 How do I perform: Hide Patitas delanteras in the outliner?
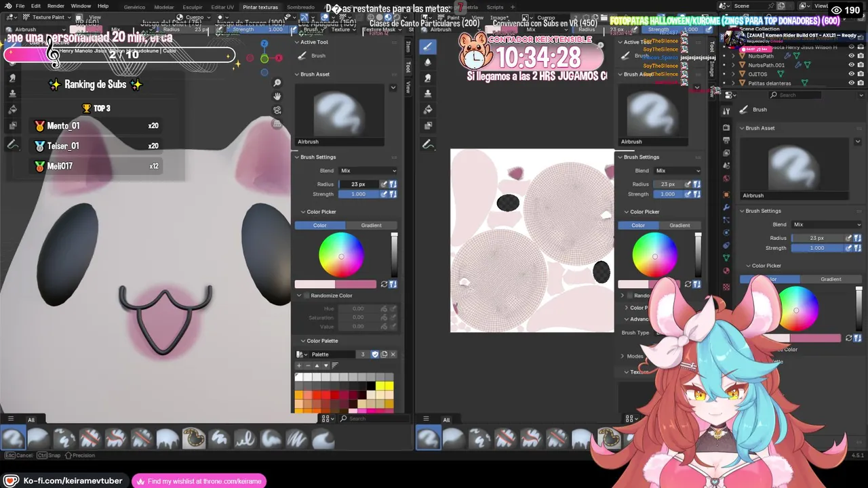tap(851, 83)
